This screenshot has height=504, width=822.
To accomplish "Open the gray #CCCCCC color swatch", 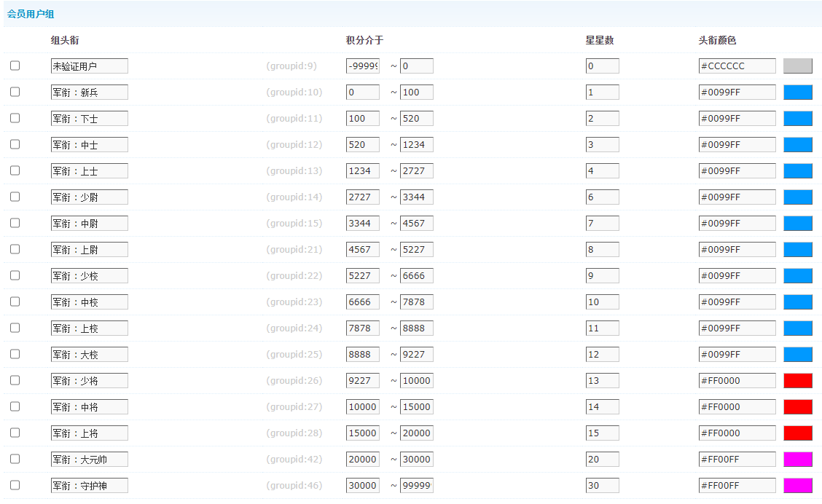I will click(798, 66).
